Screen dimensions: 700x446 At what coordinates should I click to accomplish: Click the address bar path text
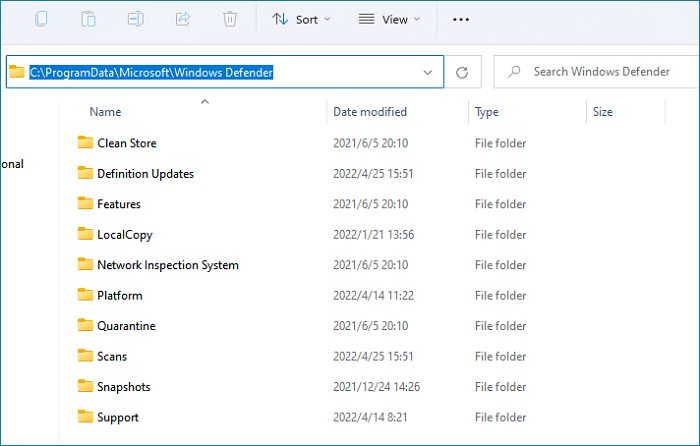[x=151, y=72]
